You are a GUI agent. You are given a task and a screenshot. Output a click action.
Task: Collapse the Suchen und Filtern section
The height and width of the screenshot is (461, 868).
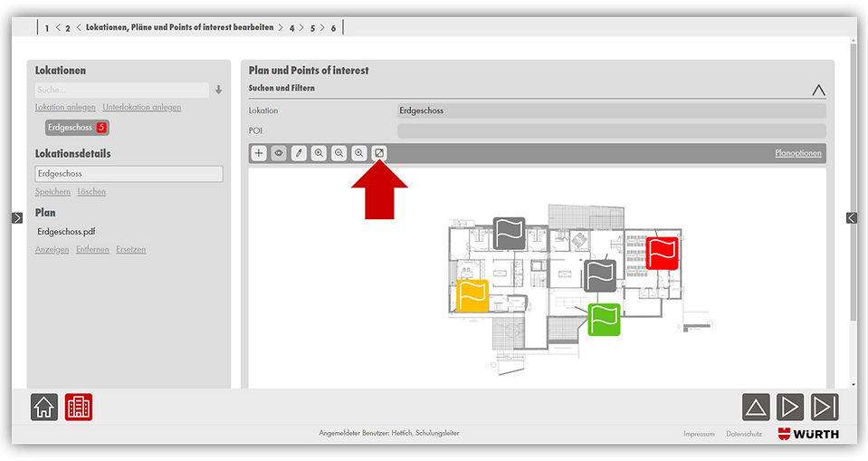click(x=818, y=90)
